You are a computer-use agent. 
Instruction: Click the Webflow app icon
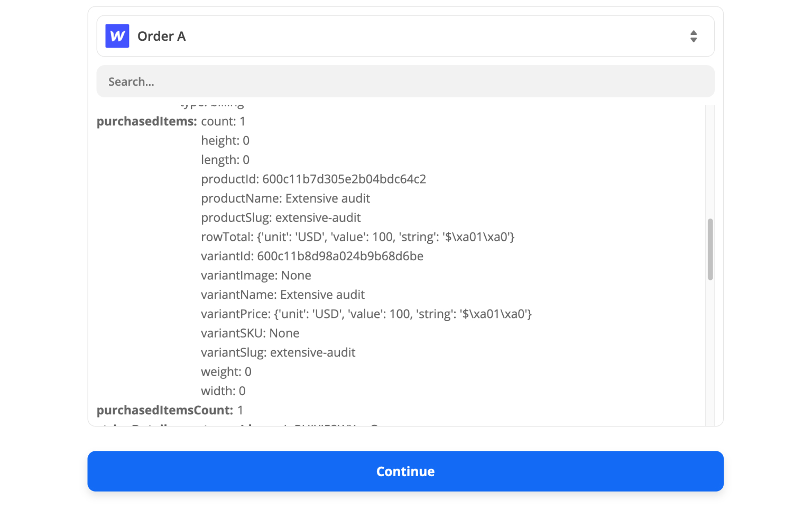coord(117,35)
